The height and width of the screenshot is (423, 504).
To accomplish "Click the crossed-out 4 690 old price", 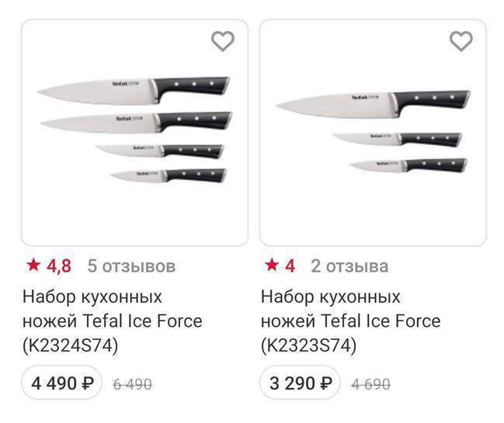I will [x=371, y=383].
